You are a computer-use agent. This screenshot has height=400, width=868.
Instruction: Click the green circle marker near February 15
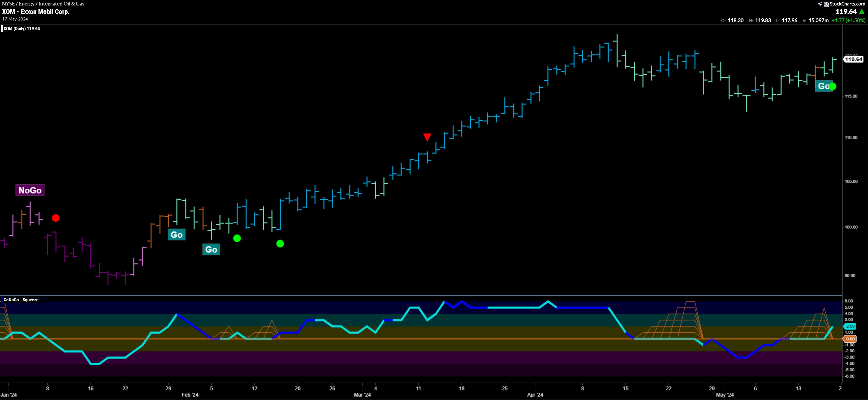280,244
